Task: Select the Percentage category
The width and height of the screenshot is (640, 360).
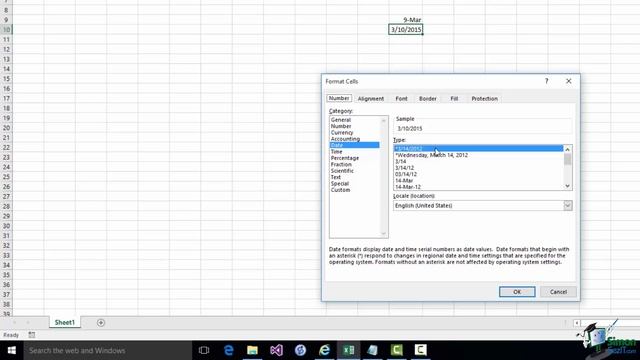Action: (345, 158)
